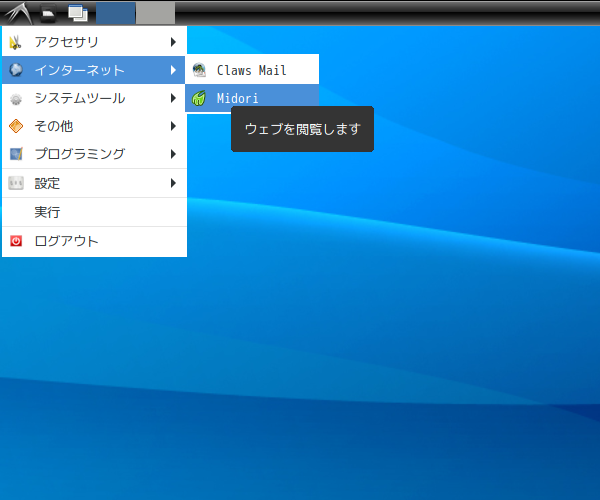
Task: Open the プログラミング menu category
Action: [x=95, y=154]
